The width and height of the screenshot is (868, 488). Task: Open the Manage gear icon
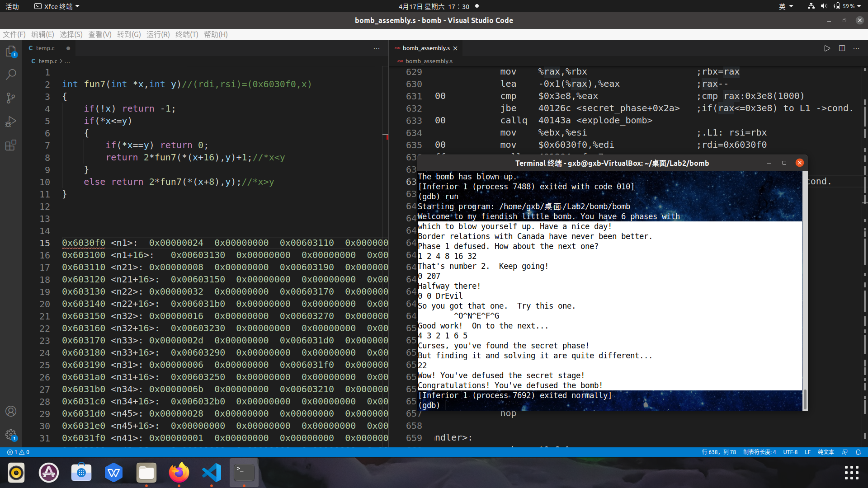[x=11, y=435]
